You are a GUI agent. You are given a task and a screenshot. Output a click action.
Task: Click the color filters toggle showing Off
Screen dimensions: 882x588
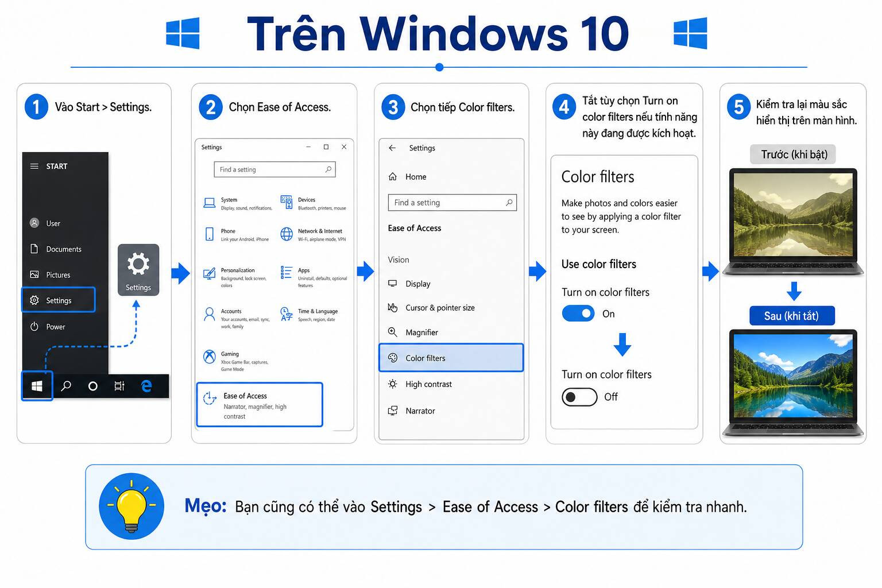click(x=579, y=397)
